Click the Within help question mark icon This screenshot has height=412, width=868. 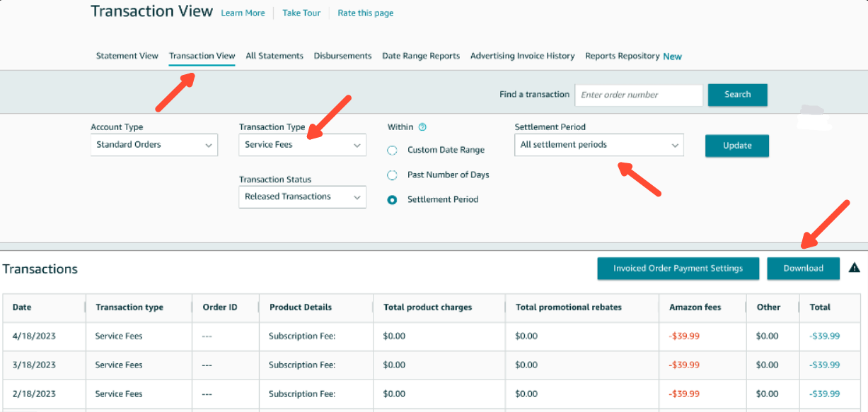point(422,127)
